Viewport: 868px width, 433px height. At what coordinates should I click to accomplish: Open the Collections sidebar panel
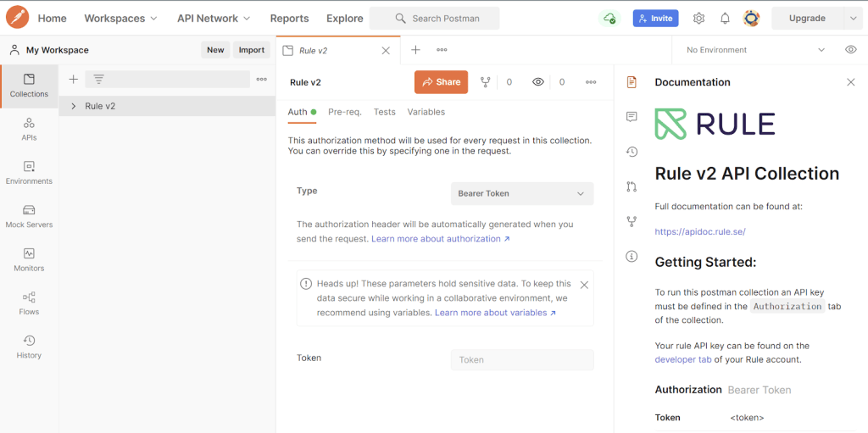point(29,85)
